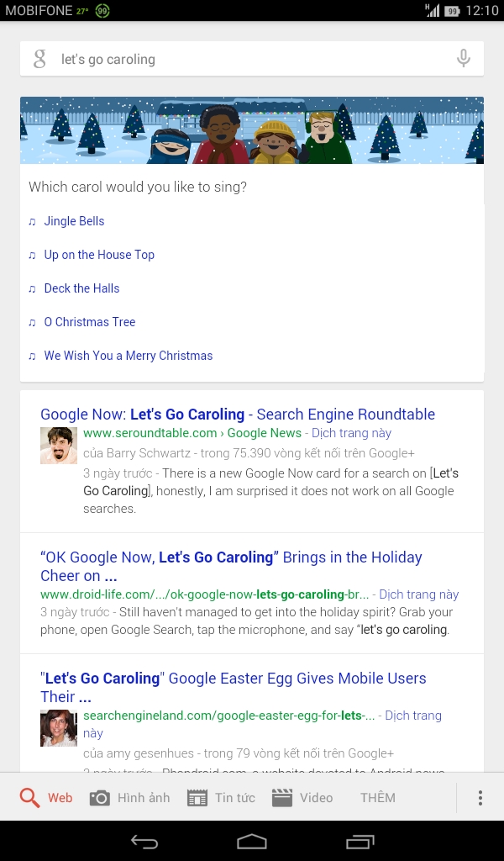Viewport: 504px width, 861px height.
Task: Pick the Deck the Halls carol
Action: (81, 288)
